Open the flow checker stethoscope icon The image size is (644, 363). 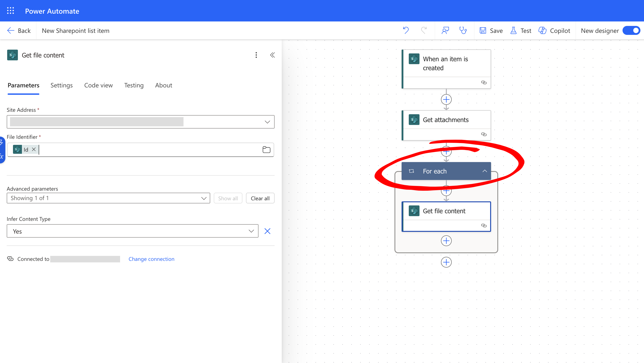463,30
